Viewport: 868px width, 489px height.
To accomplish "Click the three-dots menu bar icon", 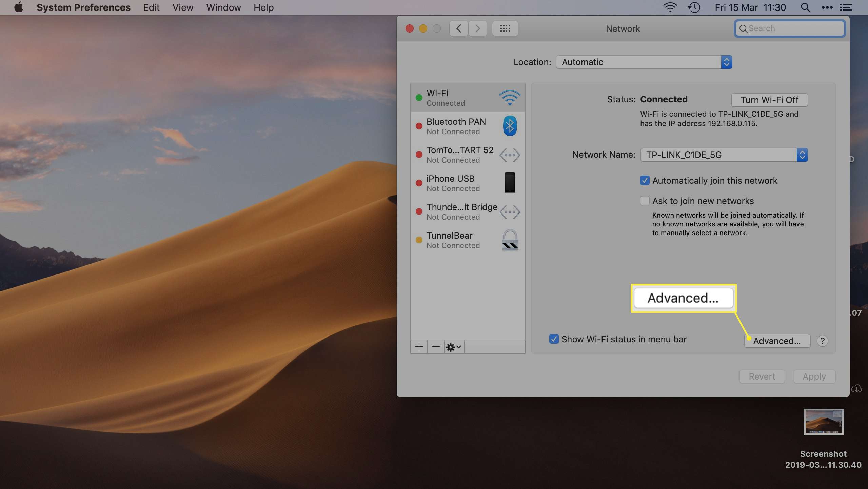I will click(x=827, y=7).
